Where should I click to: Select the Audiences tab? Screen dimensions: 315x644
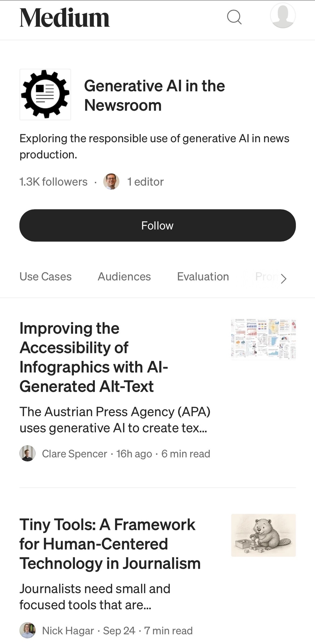click(124, 277)
